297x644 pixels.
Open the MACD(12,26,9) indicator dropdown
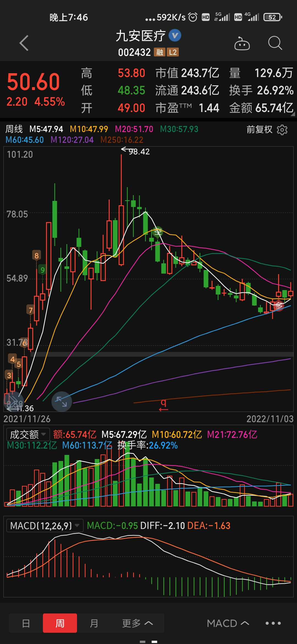click(45, 526)
